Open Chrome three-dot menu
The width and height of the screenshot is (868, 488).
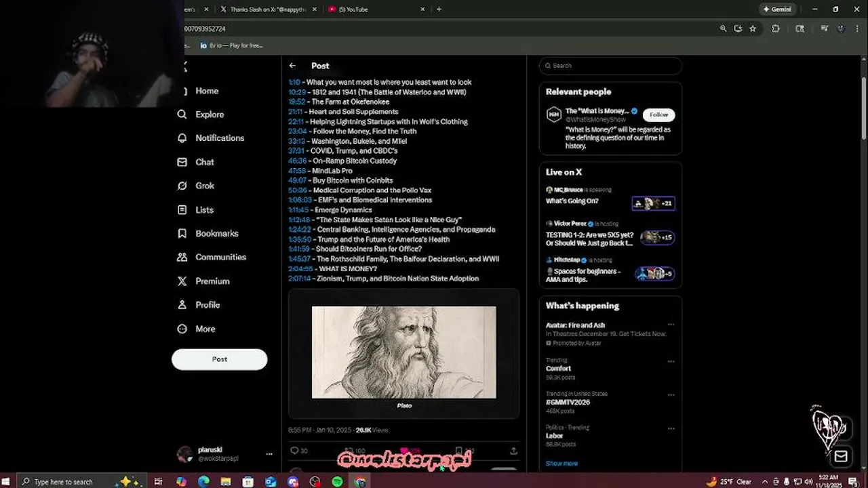click(x=858, y=29)
